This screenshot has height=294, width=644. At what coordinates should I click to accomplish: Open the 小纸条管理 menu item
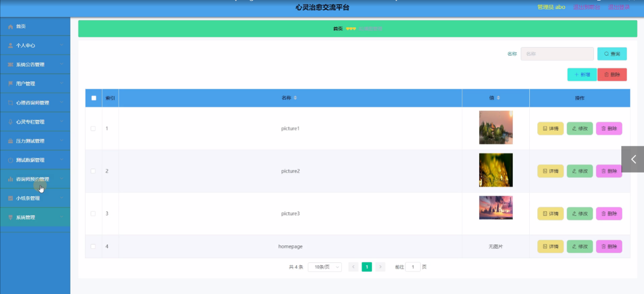coord(28,198)
